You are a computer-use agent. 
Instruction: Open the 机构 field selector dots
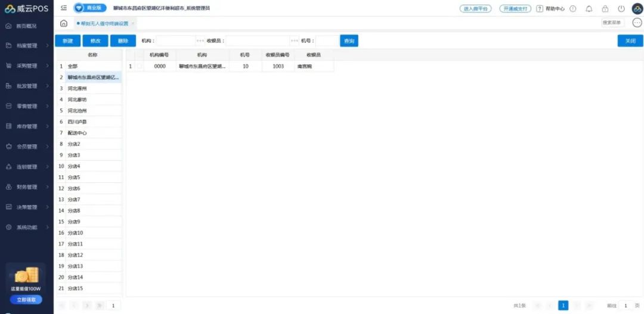[200, 41]
